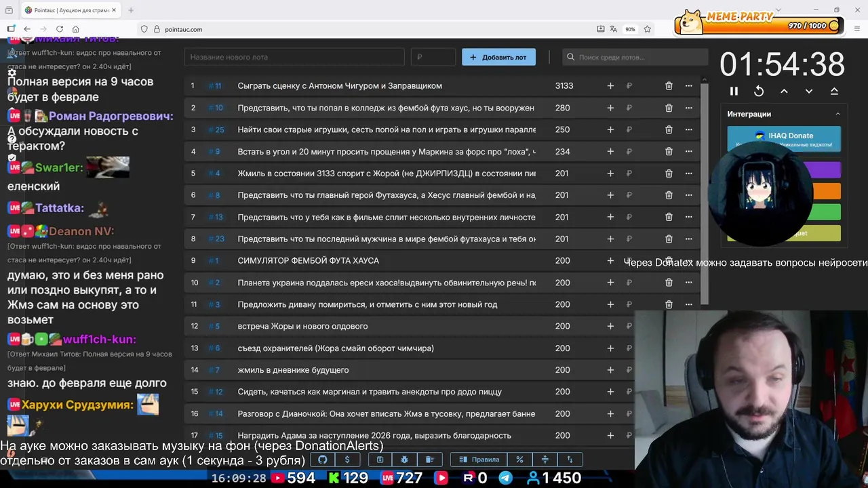The image size is (868, 488).
Task: Delete lot number 6 главный герой Футахауса
Action: tap(669, 195)
